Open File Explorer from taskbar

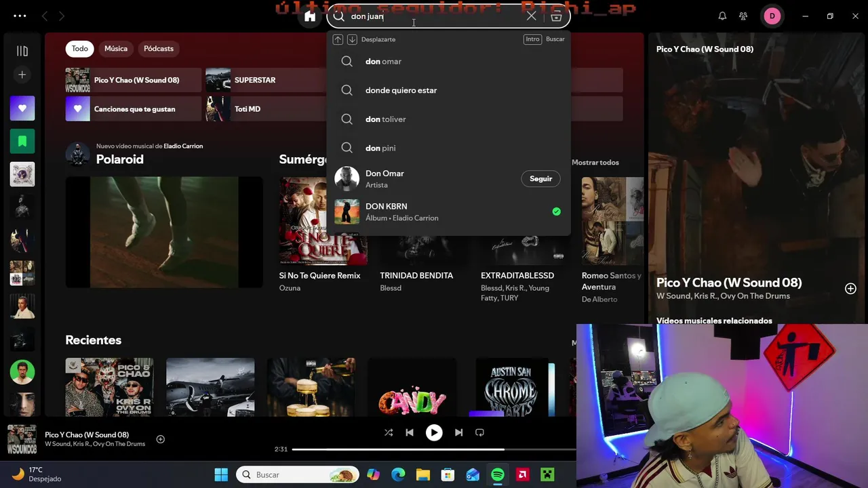[423, 474]
